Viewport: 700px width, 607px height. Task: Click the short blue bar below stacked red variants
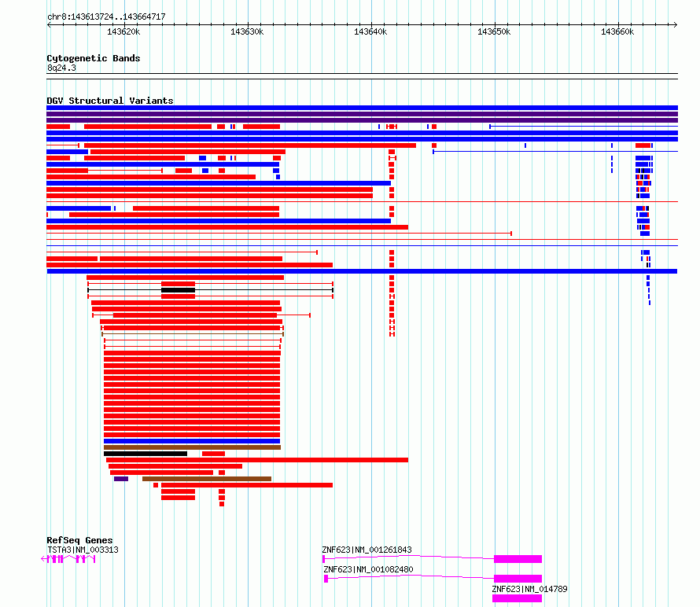pos(192,441)
